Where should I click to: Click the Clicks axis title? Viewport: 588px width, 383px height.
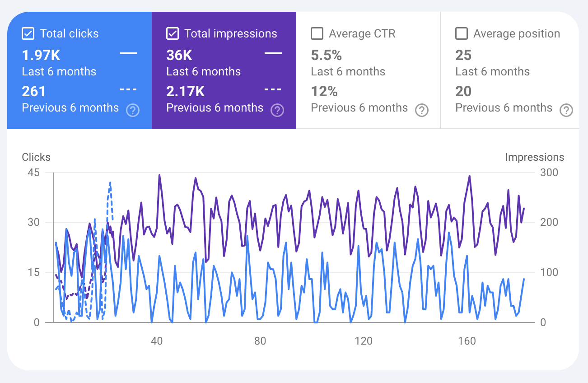coord(36,157)
